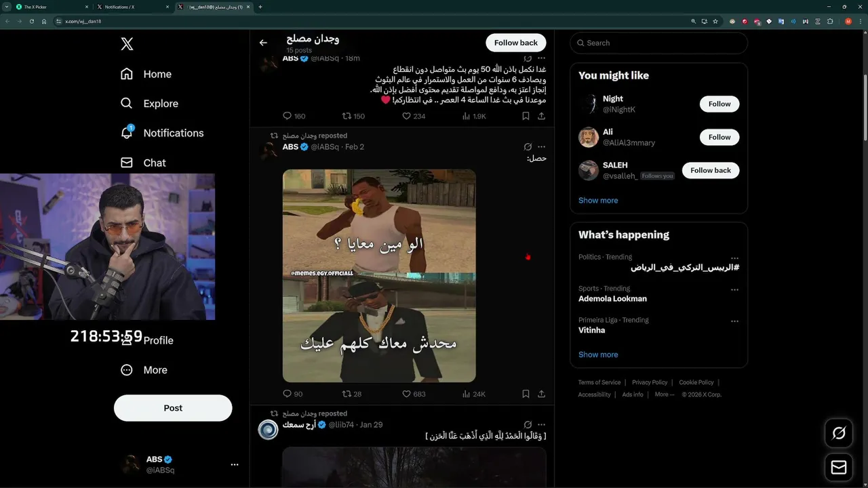This screenshot has width=868, height=488.
Task: Click Grok icon on Jan 29 post
Action: click(x=528, y=425)
